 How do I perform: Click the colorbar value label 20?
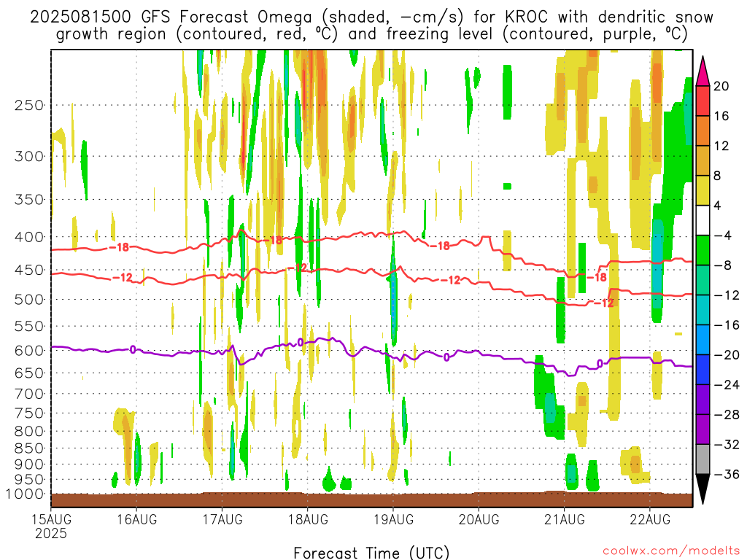click(x=721, y=86)
